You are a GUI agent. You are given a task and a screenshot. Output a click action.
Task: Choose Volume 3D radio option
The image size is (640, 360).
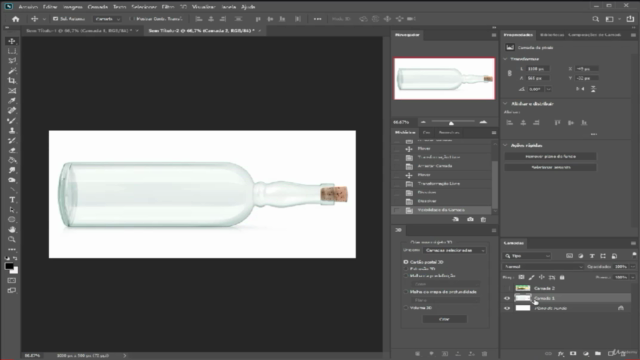[x=406, y=308]
